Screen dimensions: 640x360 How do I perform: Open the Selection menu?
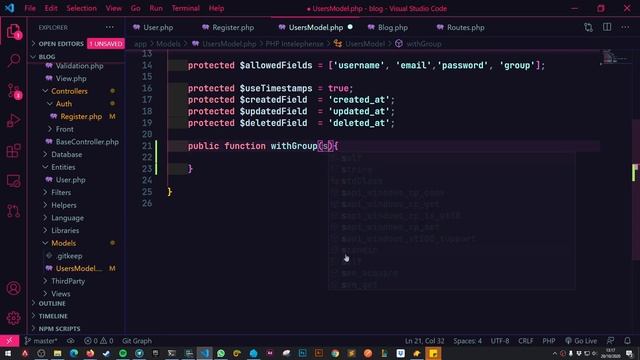click(81, 8)
